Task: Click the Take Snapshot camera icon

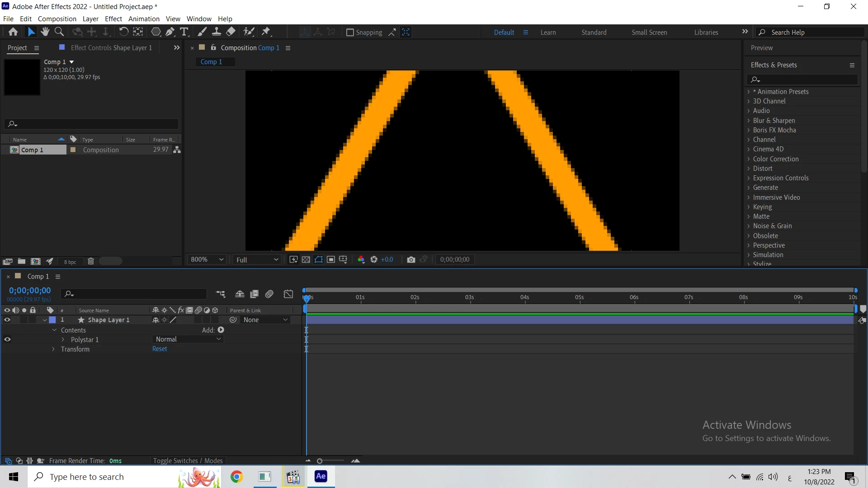Action: [411, 259]
